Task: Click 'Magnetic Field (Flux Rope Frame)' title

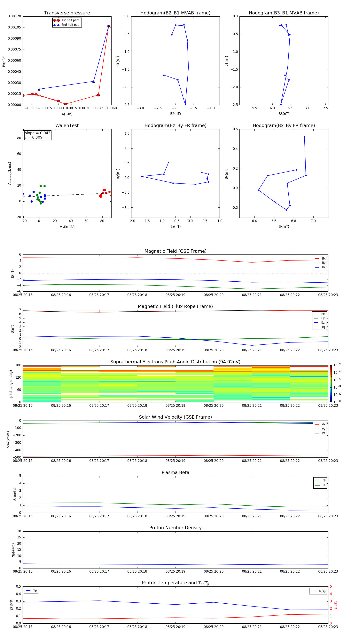Action: [x=175, y=307]
